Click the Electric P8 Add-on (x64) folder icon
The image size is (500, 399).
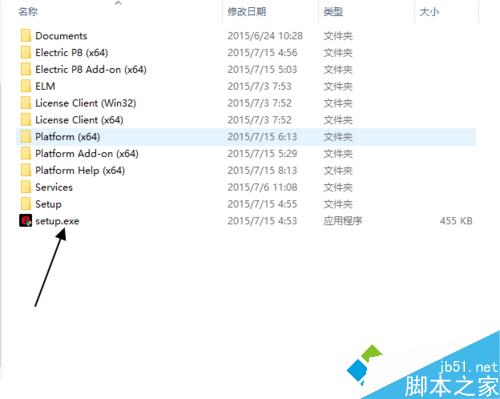click(x=26, y=69)
